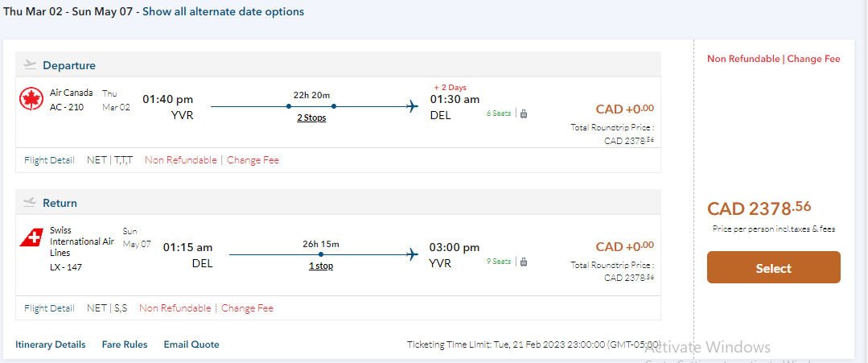Viewport: 868px width, 363px height.
Task: Click departure Change Fee link
Action: point(253,159)
